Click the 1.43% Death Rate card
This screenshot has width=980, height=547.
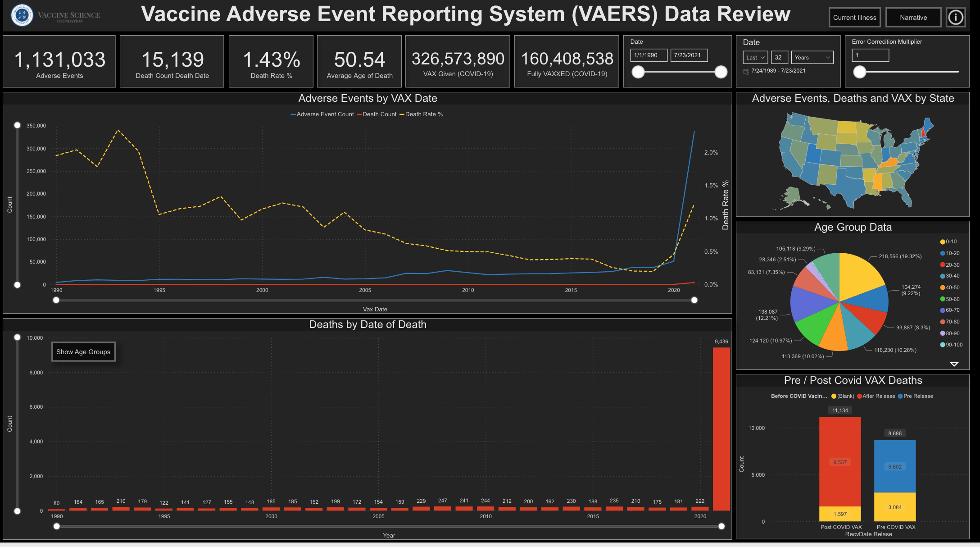click(x=271, y=62)
